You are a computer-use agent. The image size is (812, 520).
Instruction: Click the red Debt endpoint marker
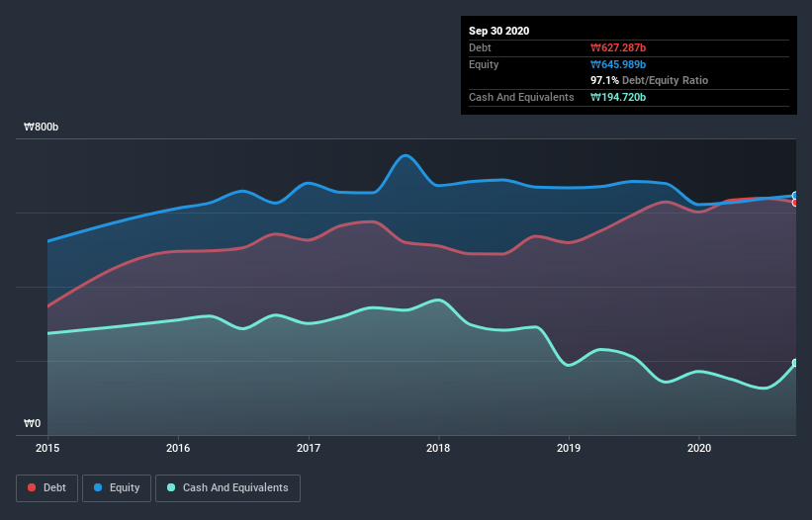click(x=795, y=203)
